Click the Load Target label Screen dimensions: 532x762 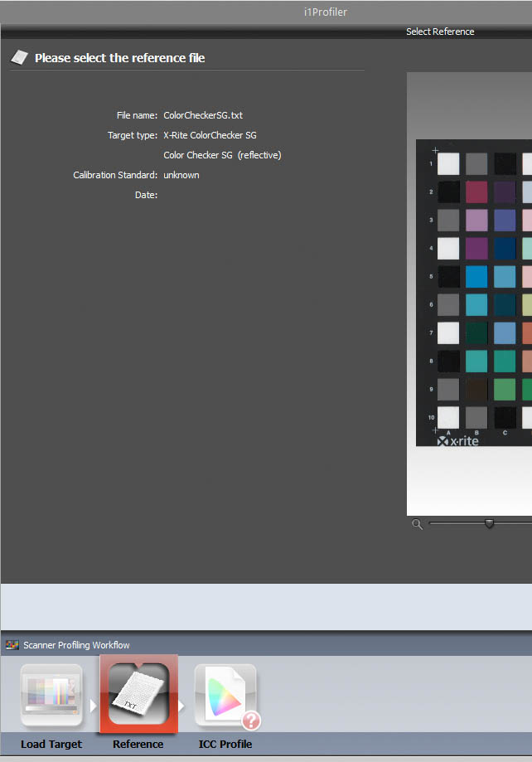click(x=51, y=744)
